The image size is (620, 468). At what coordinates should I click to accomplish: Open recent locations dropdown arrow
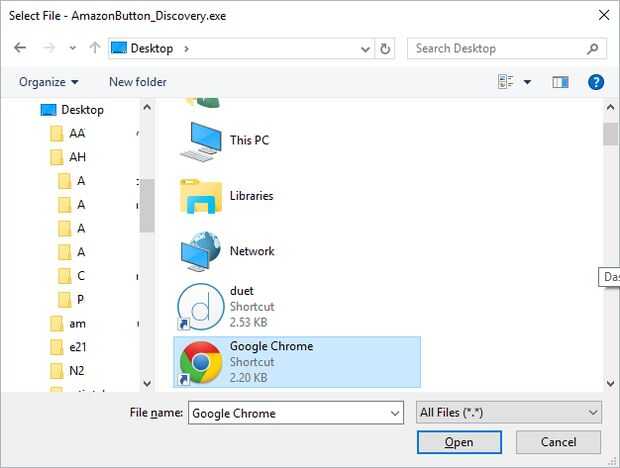click(72, 48)
